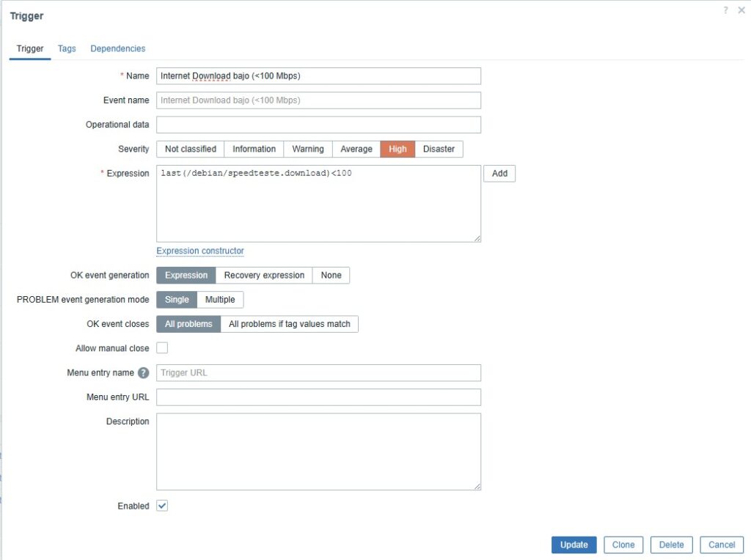This screenshot has width=751, height=560.
Task: Set severity to Warning
Action: tap(307, 149)
